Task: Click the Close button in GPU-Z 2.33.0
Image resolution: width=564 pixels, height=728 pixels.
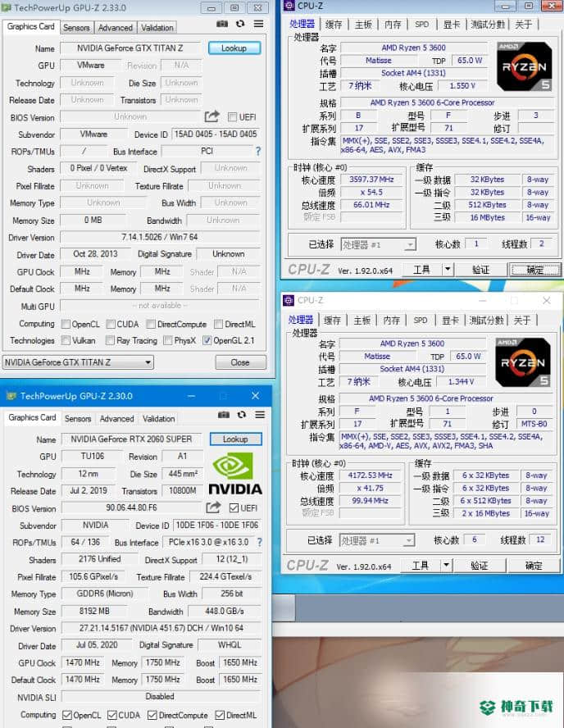Action: (x=240, y=362)
